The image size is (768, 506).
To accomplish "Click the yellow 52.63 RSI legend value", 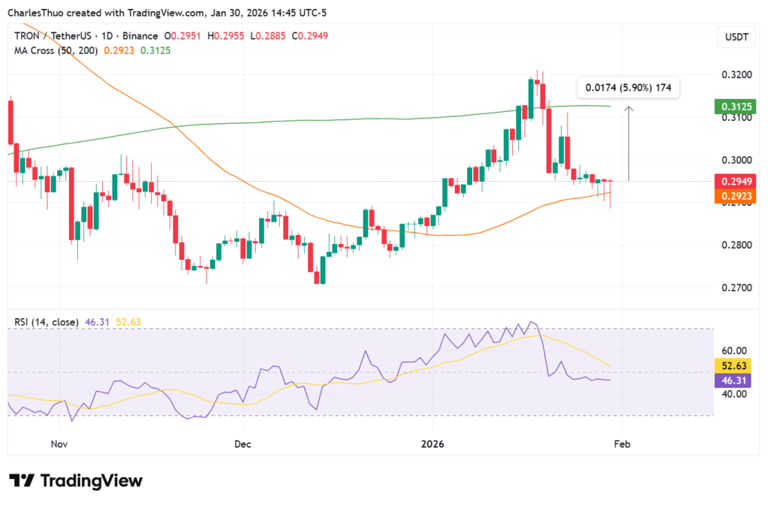I will click(128, 322).
